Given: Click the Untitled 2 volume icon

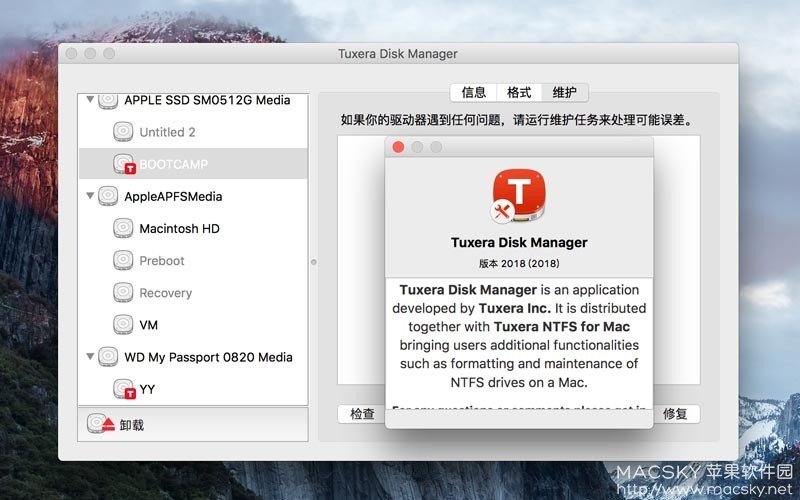Looking at the screenshot, I should point(123,132).
